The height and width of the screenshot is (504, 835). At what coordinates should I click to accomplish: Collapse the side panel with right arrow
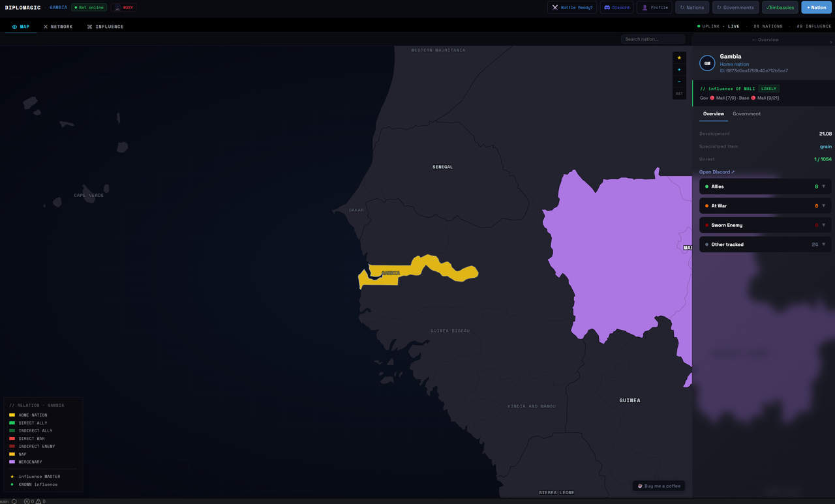pyautogui.click(x=830, y=42)
